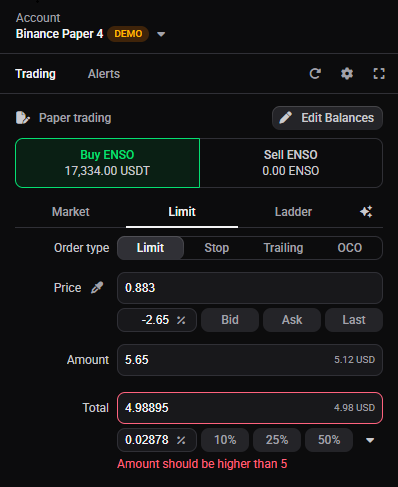Click the -2.65 price offset field

coord(157,320)
